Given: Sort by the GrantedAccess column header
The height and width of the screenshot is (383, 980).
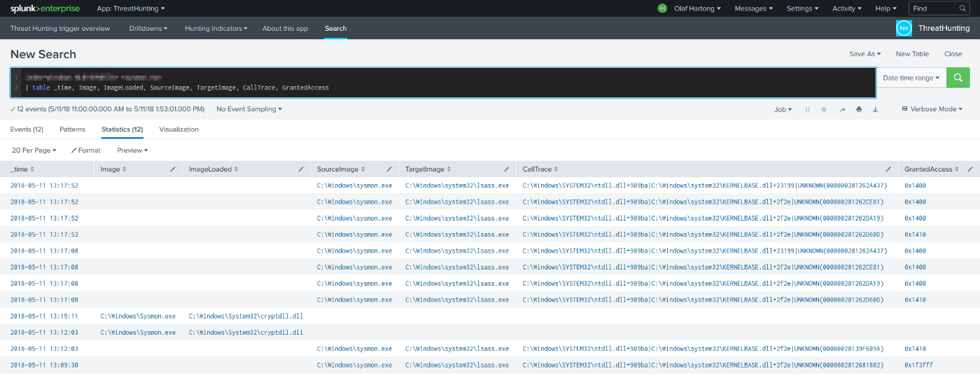Looking at the screenshot, I should pyautogui.click(x=931, y=169).
